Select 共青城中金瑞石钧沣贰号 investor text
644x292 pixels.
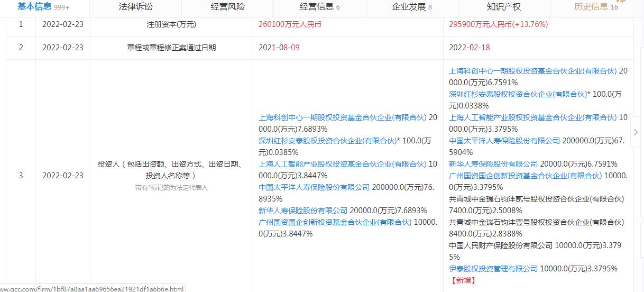[537, 199]
